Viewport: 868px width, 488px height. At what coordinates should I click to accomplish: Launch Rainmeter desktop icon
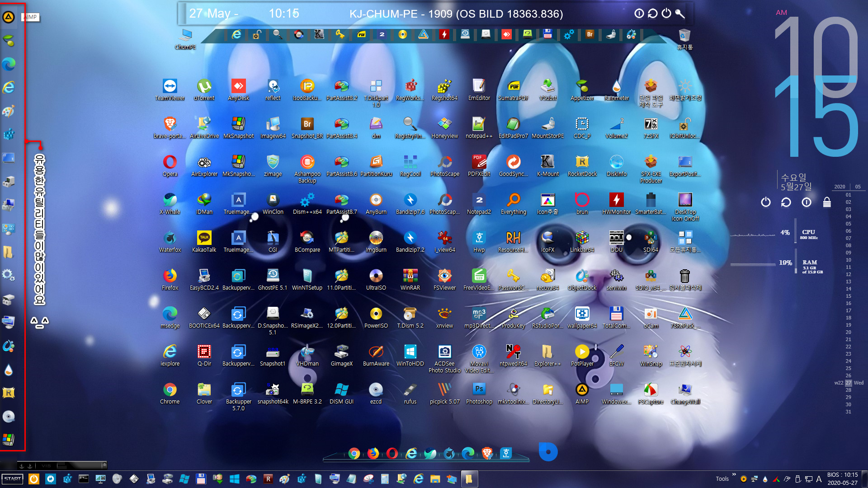click(x=617, y=89)
